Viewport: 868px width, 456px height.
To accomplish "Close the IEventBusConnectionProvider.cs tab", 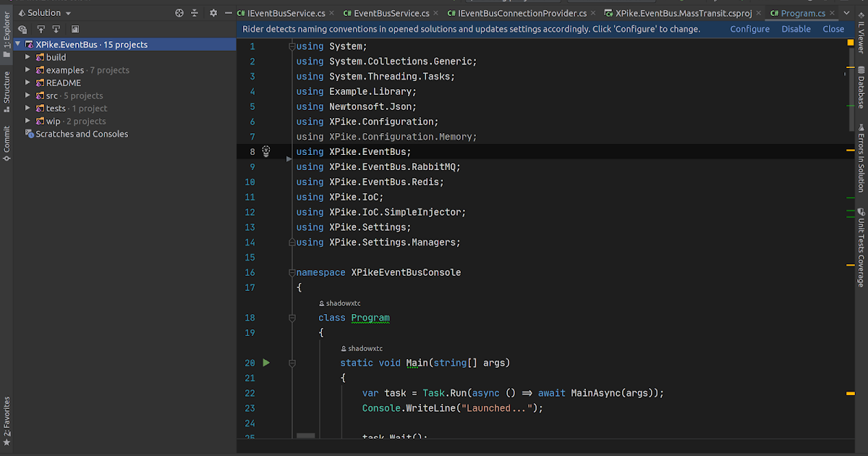I will (595, 13).
